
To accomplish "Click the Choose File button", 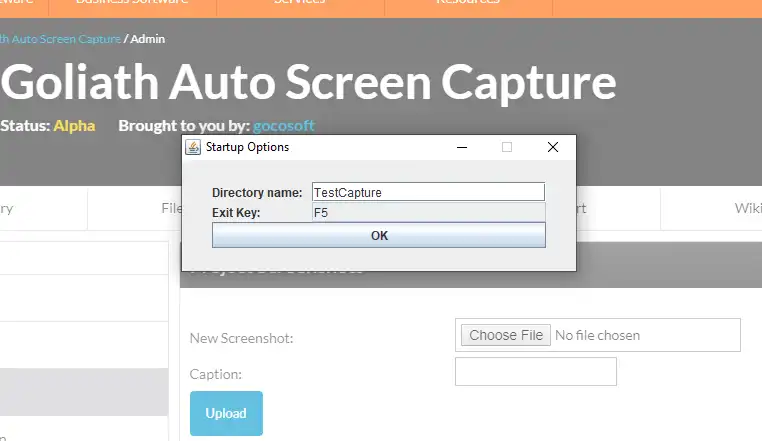I will tap(506, 335).
